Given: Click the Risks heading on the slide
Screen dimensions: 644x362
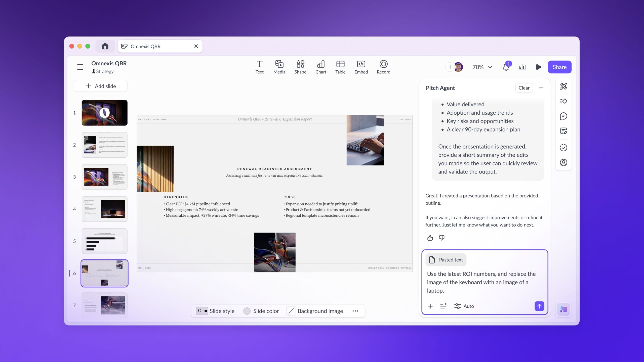Looking at the screenshot, I should pyautogui.click(x=290, y=197).
